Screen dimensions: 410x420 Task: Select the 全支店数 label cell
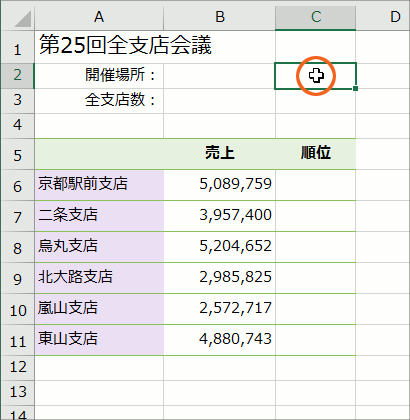tap(99, 101)
